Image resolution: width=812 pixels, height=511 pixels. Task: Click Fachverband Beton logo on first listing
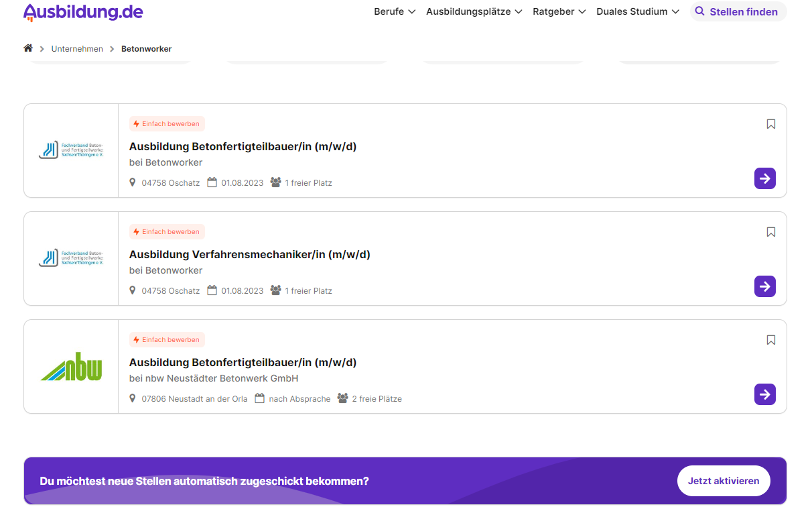[71, 150]
